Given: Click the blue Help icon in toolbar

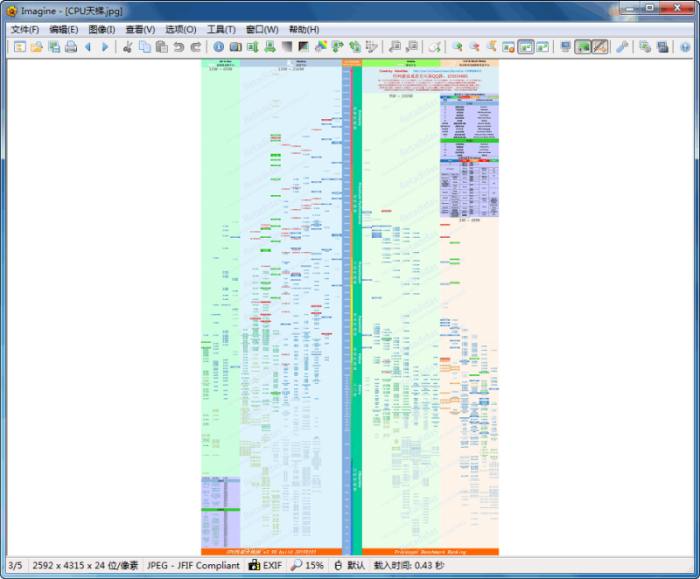Looking at the screenshot, I should point(685,47).
